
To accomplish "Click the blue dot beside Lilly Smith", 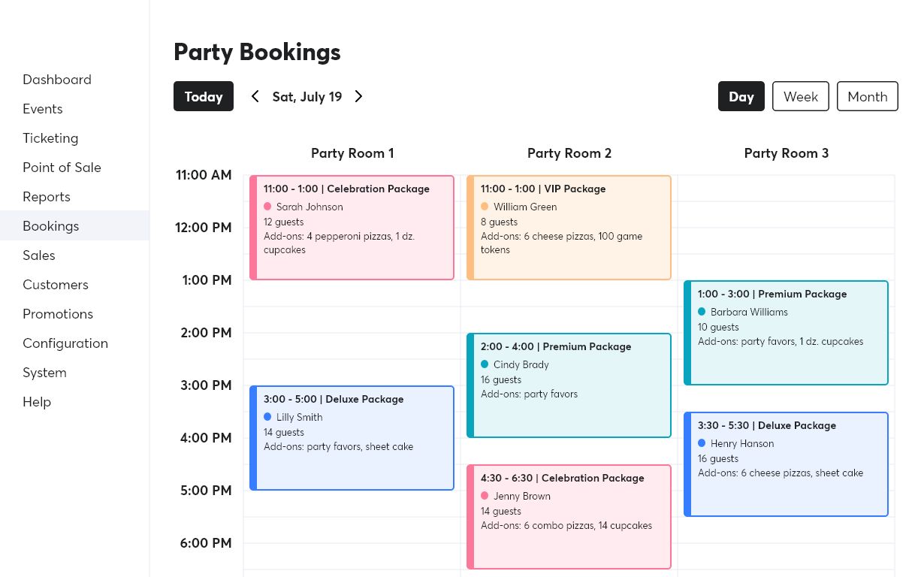I will (x=267, y=417).
